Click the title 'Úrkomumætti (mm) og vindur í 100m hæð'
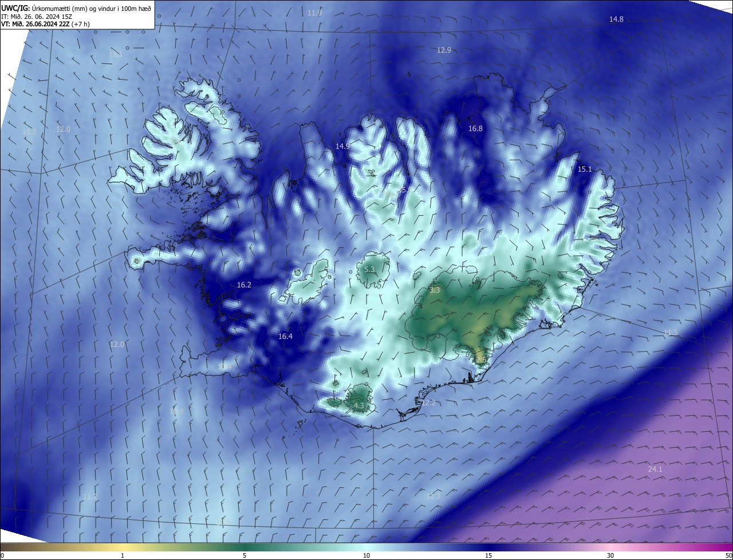 (92, 9)
